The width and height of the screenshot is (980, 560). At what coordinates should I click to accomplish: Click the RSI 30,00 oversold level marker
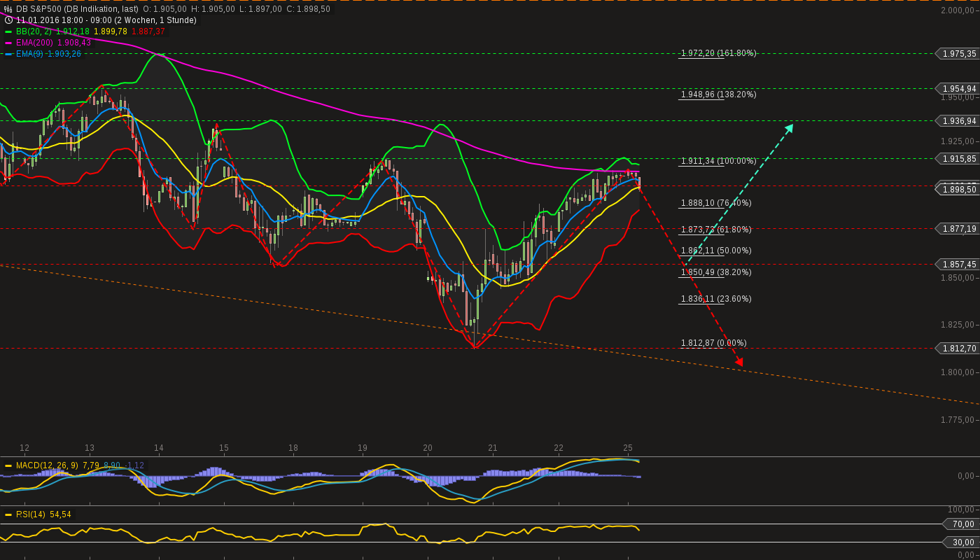coord(961,542)
